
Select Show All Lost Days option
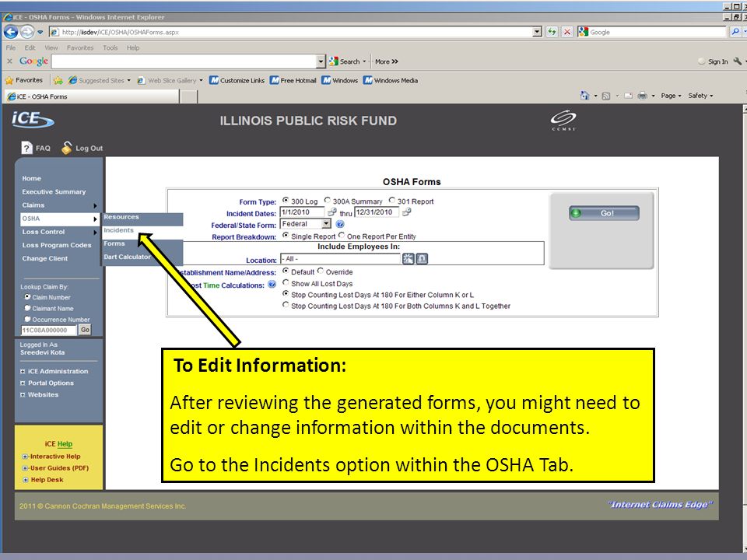pyautogui.click(x=286, y=282)
